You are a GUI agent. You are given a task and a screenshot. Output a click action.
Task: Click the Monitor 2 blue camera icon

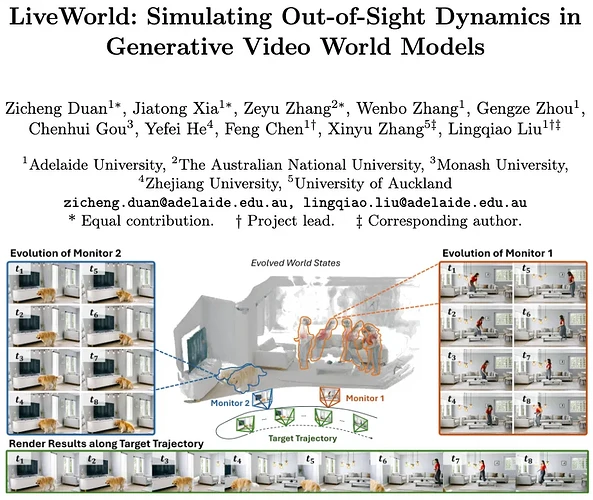pyautogui.click(x=262, y=400)
